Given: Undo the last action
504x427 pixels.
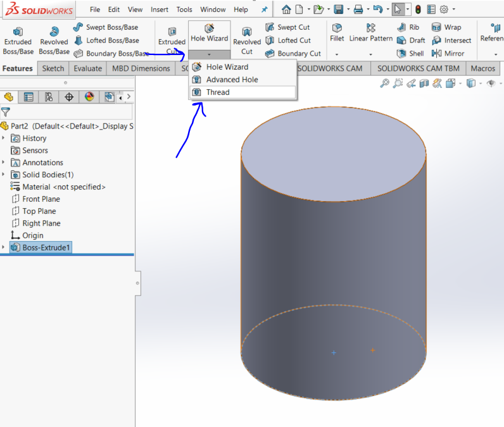Looking at the screenshot, I should [378, 9].
